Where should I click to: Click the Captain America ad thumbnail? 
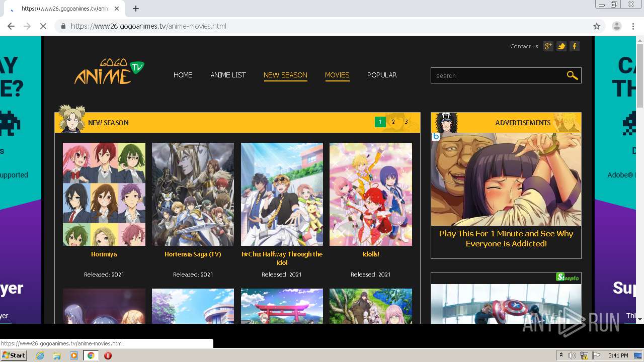pyautogui.click(x=506, y=304)
